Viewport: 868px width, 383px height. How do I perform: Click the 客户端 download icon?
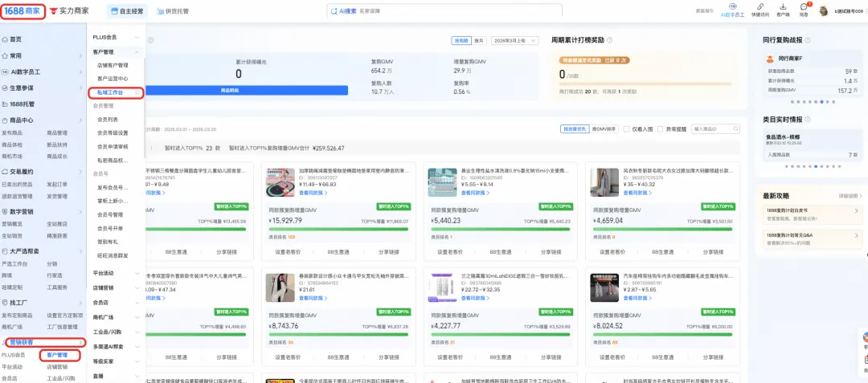[783, 6]
